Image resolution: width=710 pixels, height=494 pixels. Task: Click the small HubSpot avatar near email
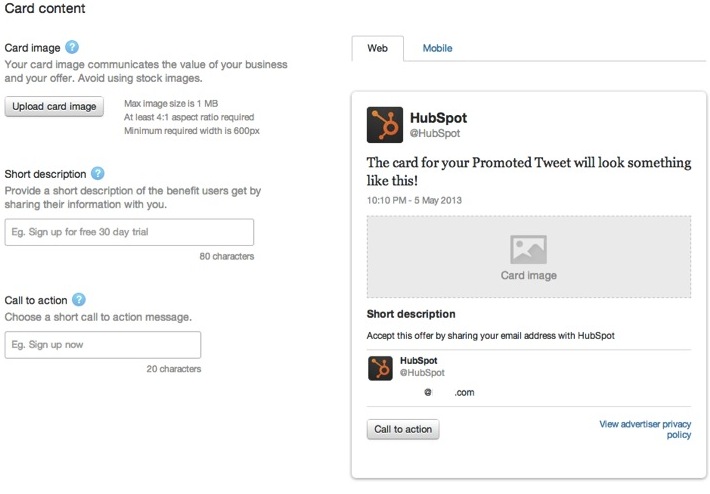click(x=380, y=368)
